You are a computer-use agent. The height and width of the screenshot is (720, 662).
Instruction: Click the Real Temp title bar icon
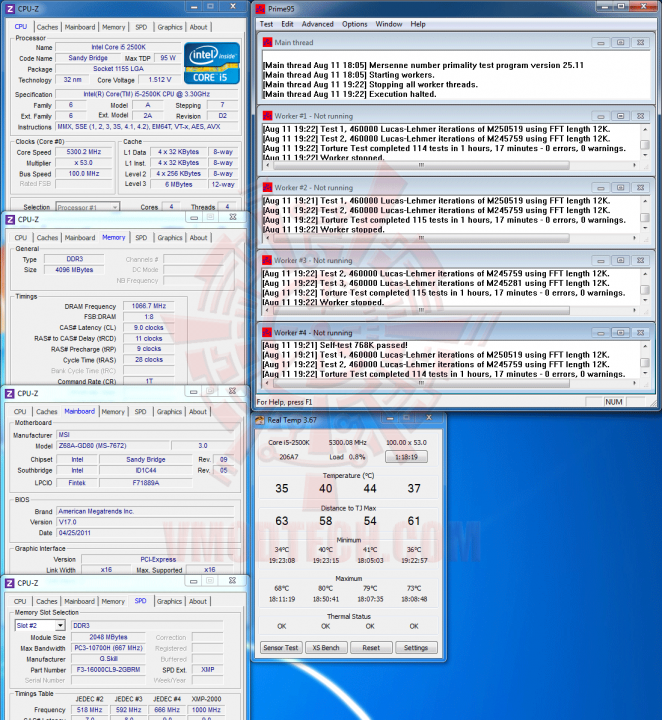click(260, 420)
